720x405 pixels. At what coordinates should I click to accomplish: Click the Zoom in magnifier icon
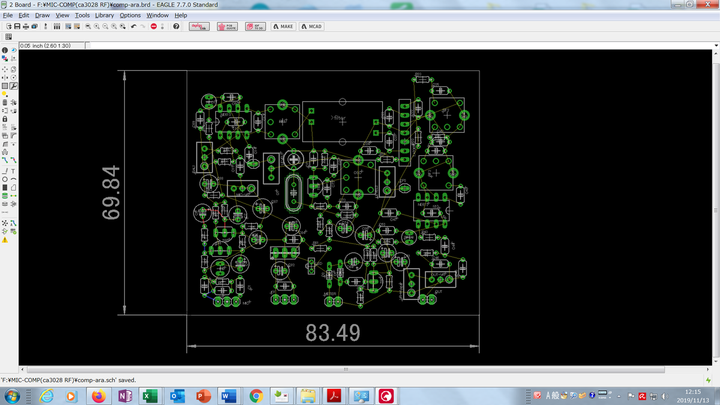[97, 26]
